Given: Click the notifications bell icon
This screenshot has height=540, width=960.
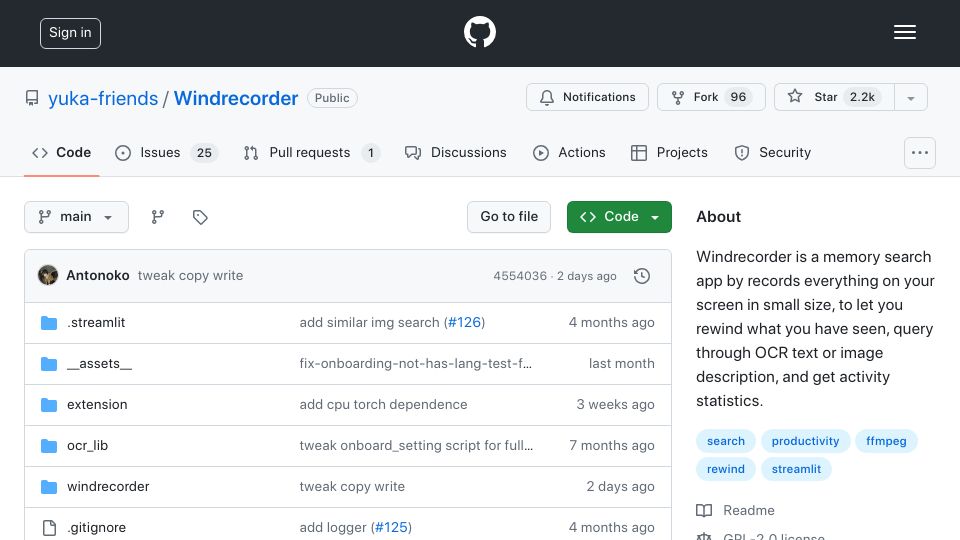Looking at the screenshot, I should pyautogui.click(x=547, y=97).
